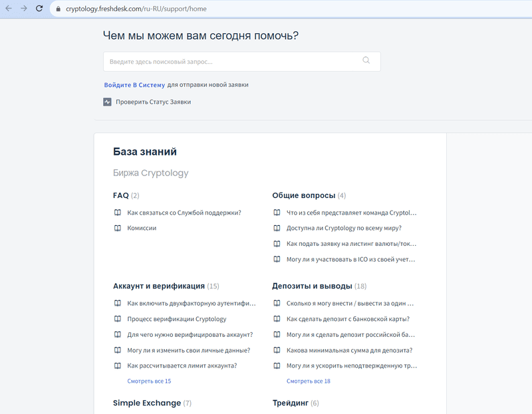Focus the search query input field

242,61
